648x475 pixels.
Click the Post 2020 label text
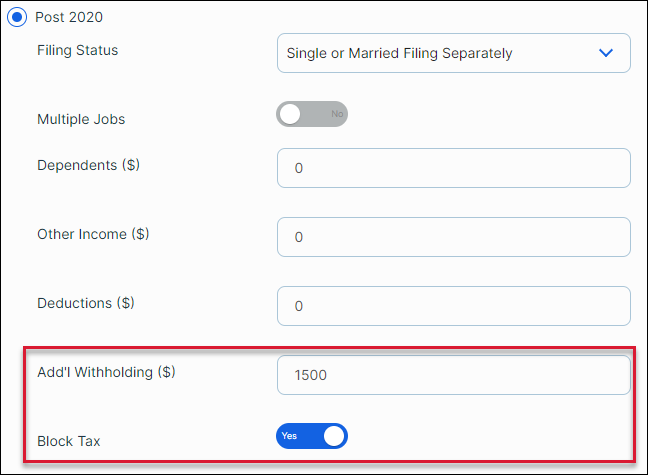[69, 17]
